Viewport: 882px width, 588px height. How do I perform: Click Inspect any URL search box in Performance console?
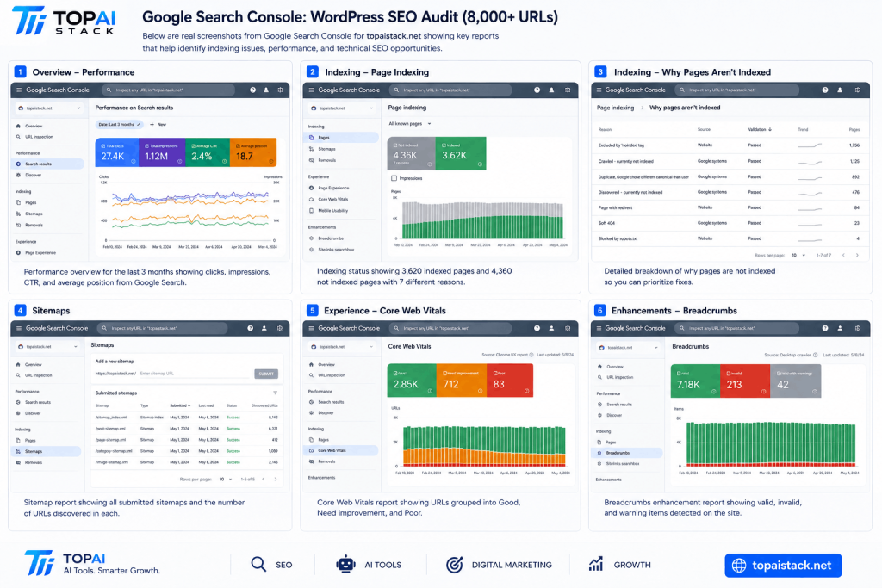[x=168, y=90]
